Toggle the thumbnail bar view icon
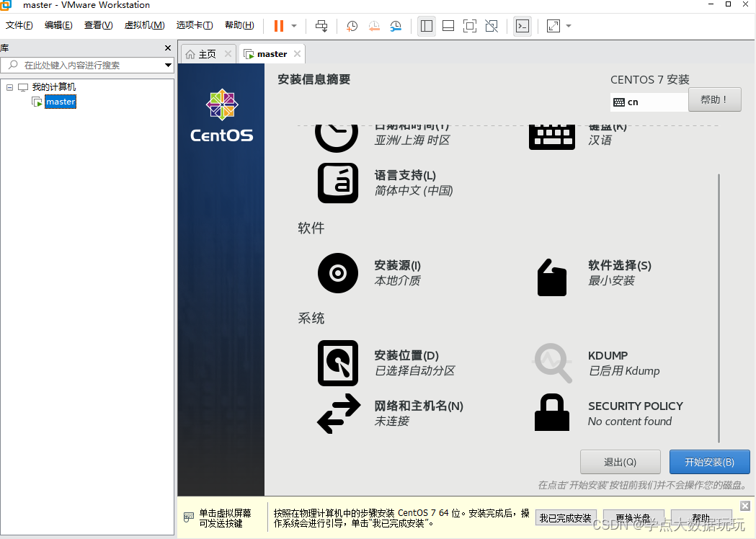756x539 pixels. 448,26
